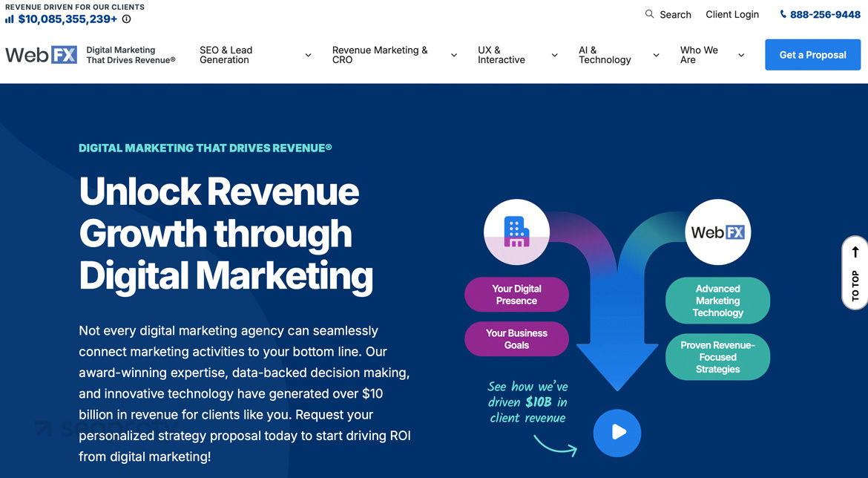The height and width of the screenshot is (478, 868).
Task: Open the SEO & Lead Generation menu
Action: 226,55
